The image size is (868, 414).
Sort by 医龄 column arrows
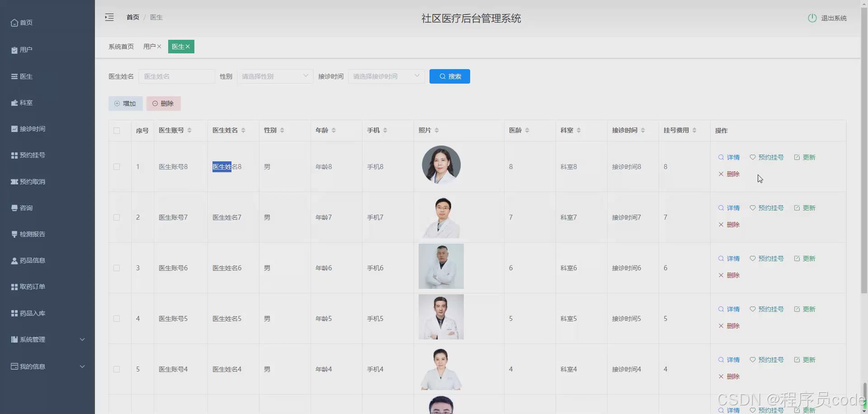click(527, 130)
